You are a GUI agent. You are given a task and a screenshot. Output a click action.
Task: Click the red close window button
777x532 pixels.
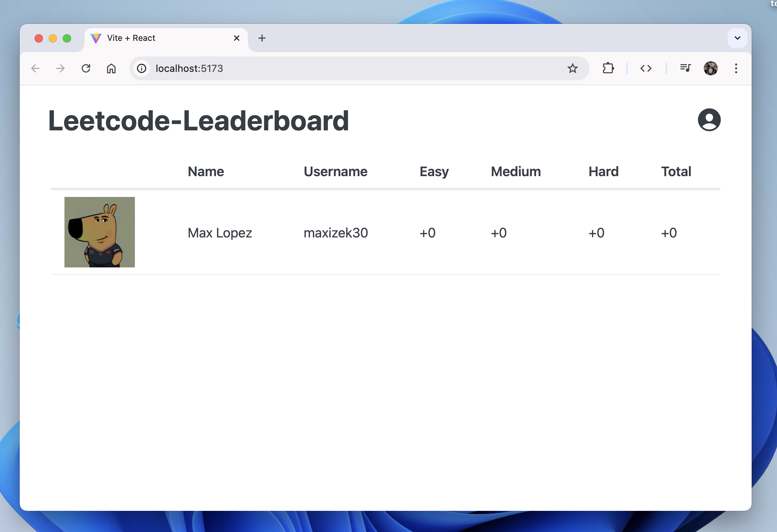[x=39, y=38]
